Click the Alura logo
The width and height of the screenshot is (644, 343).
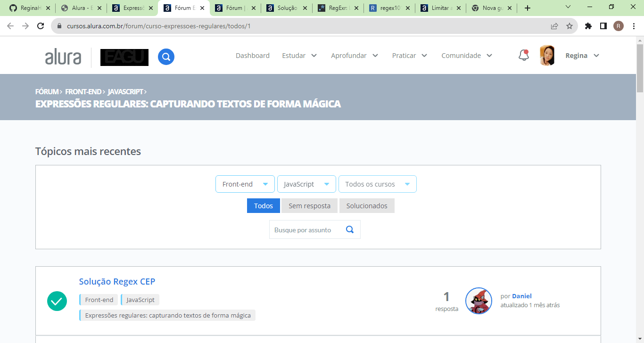click(x=63, y=57)
